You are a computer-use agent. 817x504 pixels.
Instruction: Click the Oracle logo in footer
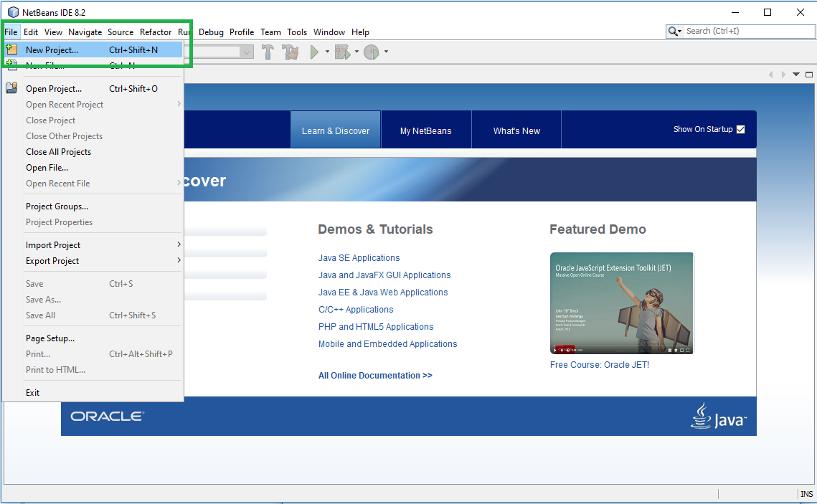click(108, 416)
